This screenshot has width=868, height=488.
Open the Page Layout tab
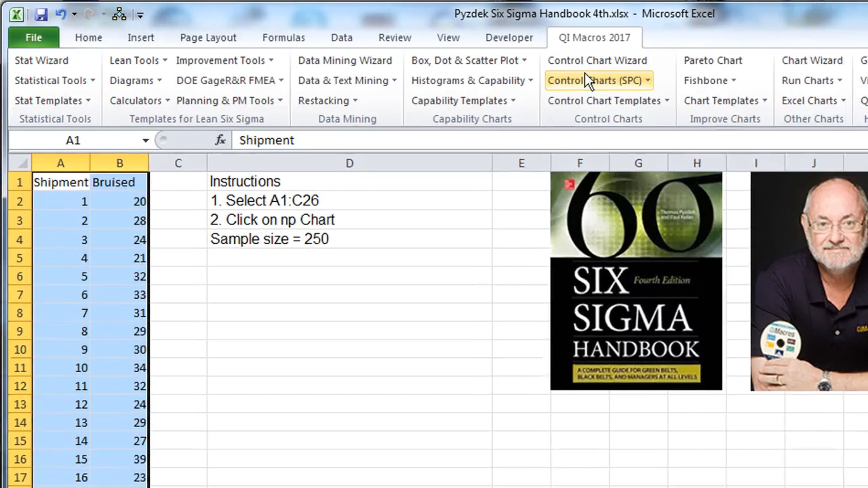click(x=208, y=38)
